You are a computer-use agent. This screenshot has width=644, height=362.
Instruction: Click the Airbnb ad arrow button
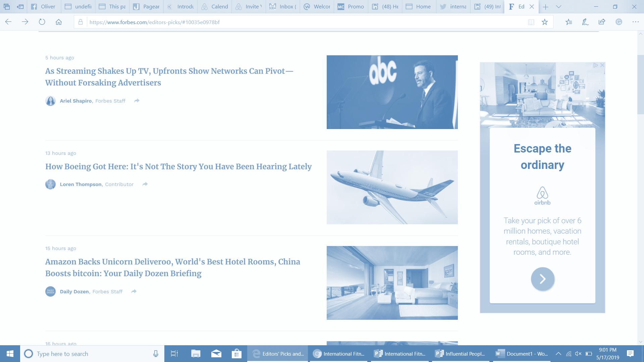coord(542,279)
